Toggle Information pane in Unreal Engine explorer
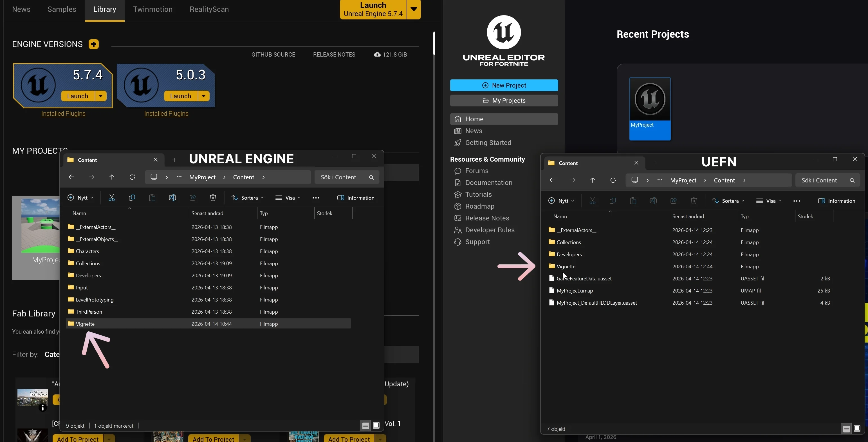Viewport: 868px width, 442px height. (x=356, y=198)
